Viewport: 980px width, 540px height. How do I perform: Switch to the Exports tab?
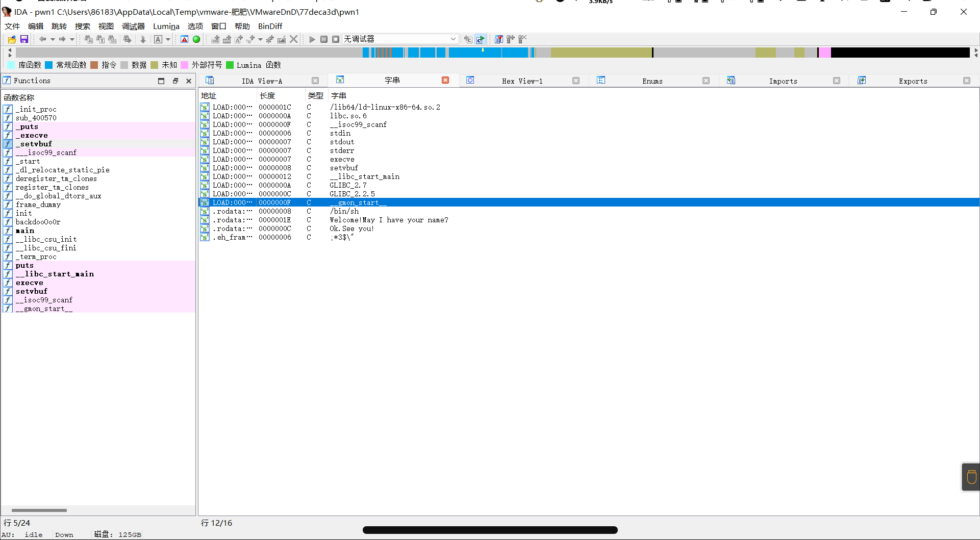[x=913, y=81]
